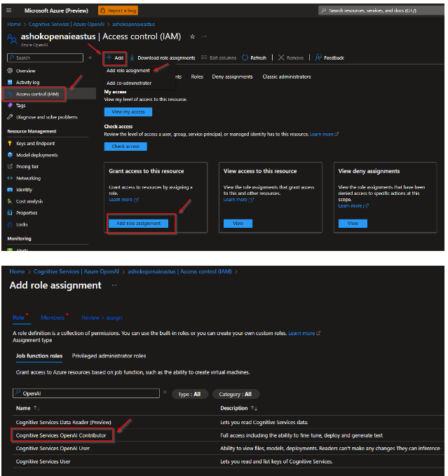Open Overview in the sidebar
This screenshot has width=448, height=476.
click(26, 71)
